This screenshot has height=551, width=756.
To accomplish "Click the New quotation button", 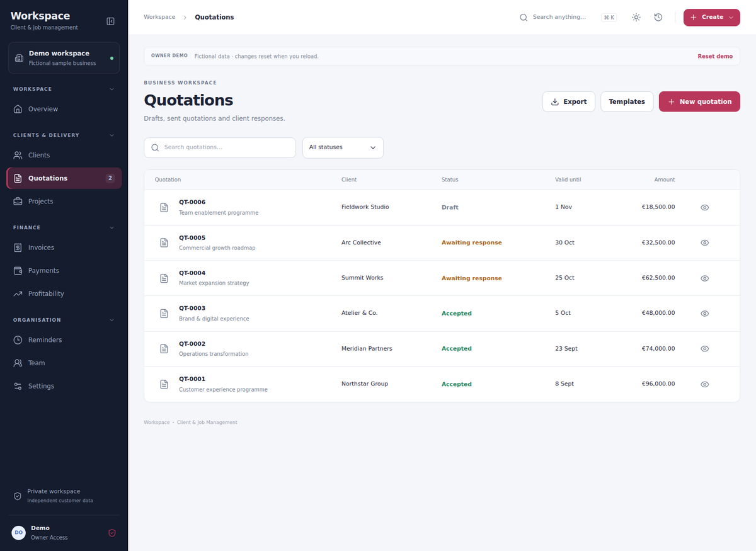I will [699, 101].
